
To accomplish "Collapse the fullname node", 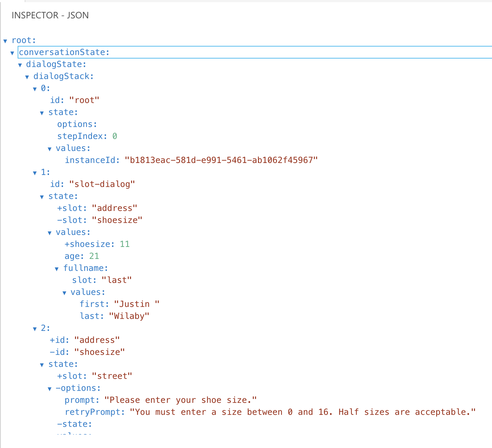I will 57,268.
